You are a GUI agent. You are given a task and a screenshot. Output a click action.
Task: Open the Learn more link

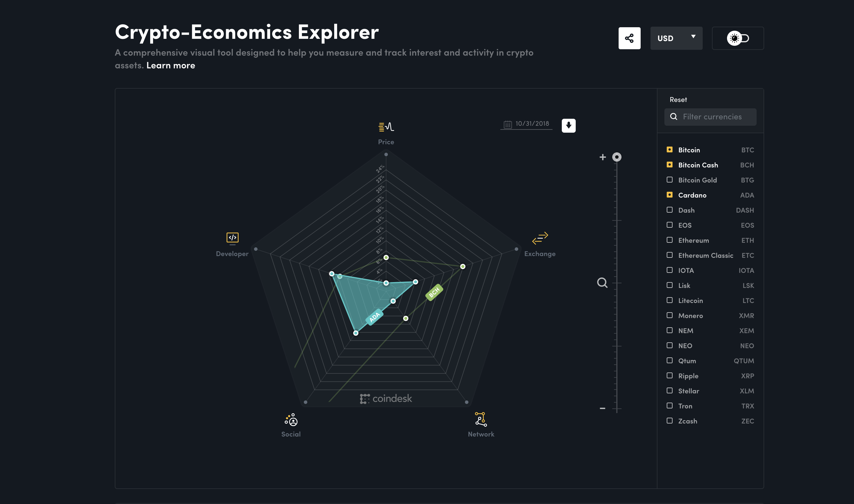(170, 65)
